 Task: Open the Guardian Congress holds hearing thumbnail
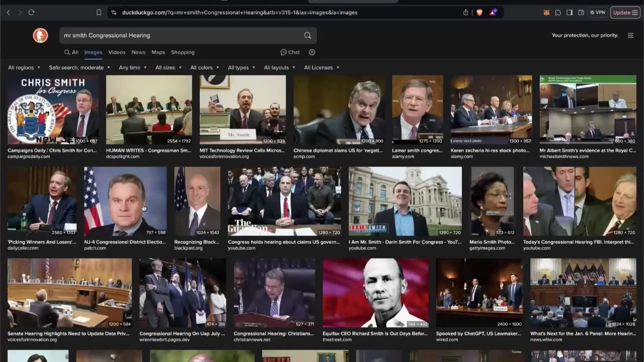[x=284, y=202]
